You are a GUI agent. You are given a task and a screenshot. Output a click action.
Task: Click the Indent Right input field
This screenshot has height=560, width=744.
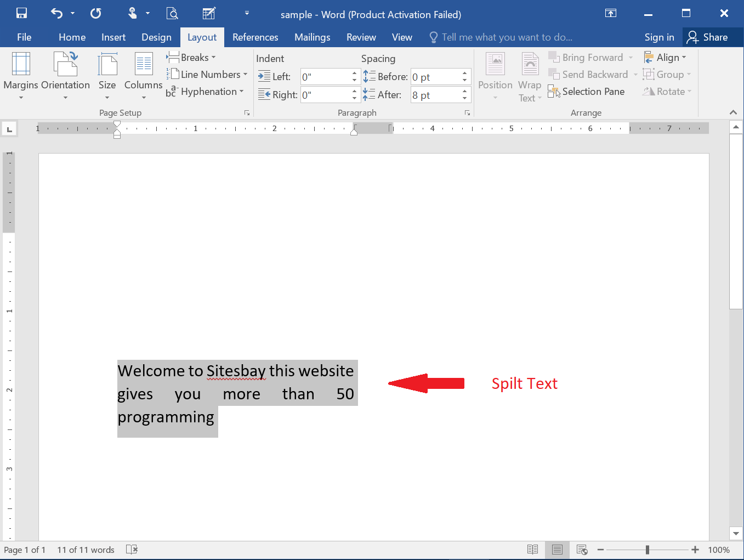pos(325,95)
